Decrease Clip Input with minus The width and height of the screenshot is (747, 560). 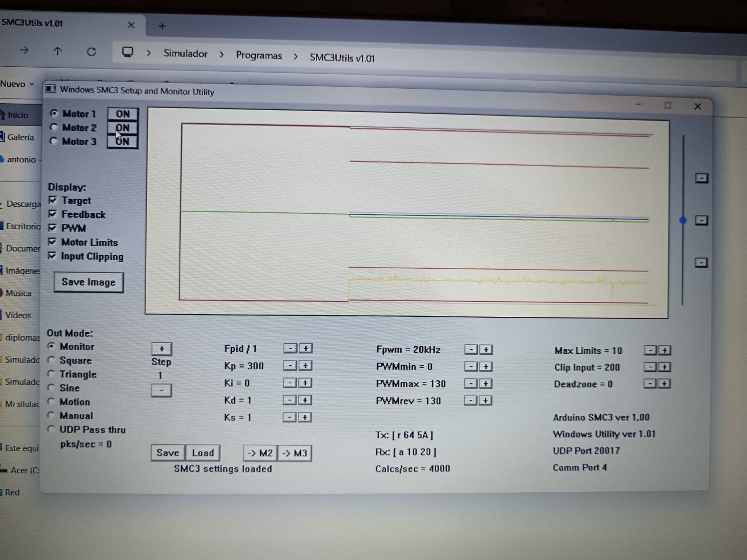tap(650, 367)
